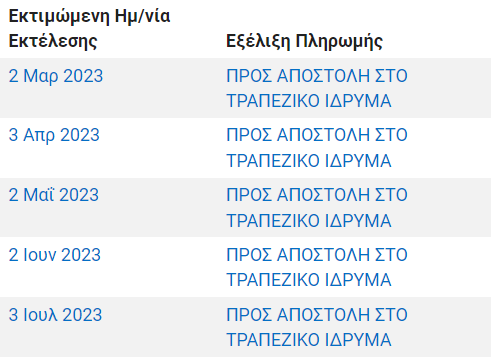Image resolution: width=491 pixels, height=364 pixels.
Task: View payment status for 2 Ιουν 2023
Action: [x=317, y=267]
